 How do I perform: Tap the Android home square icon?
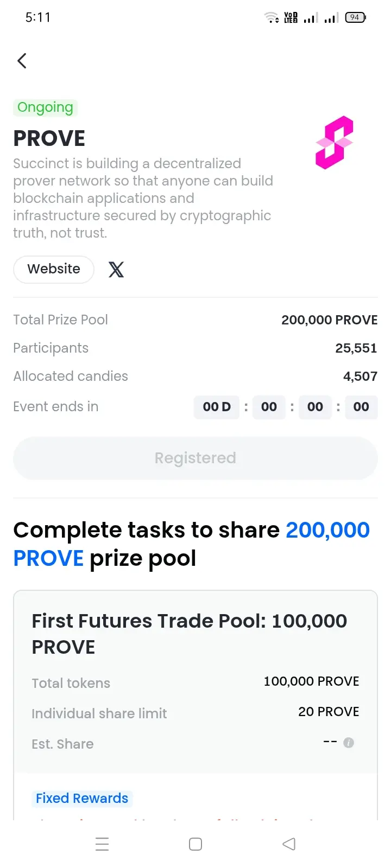click(x=195, y=844)
